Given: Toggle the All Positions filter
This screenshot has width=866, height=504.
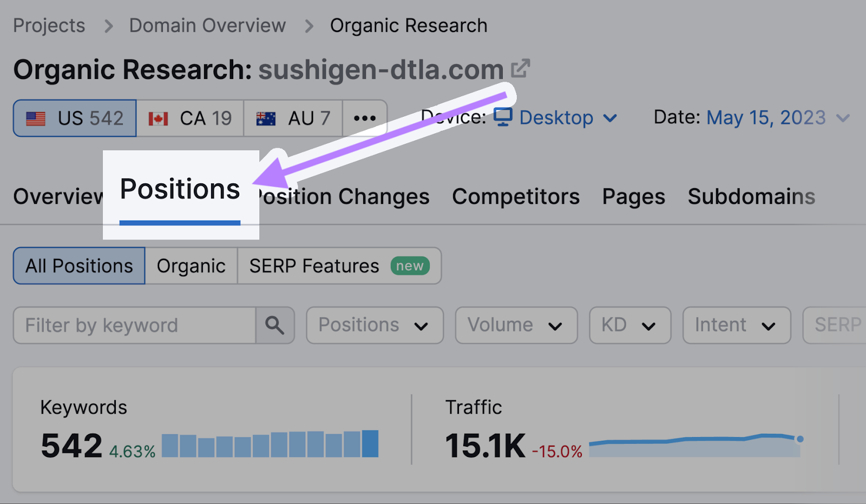Looking at the screenshot, I should pyautogui.click(x=79, y=266).
